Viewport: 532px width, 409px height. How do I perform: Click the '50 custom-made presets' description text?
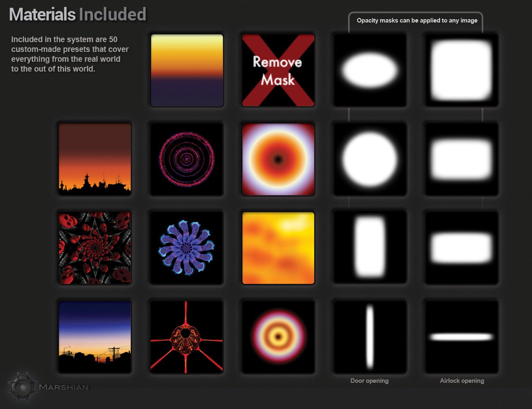(70, 54)
